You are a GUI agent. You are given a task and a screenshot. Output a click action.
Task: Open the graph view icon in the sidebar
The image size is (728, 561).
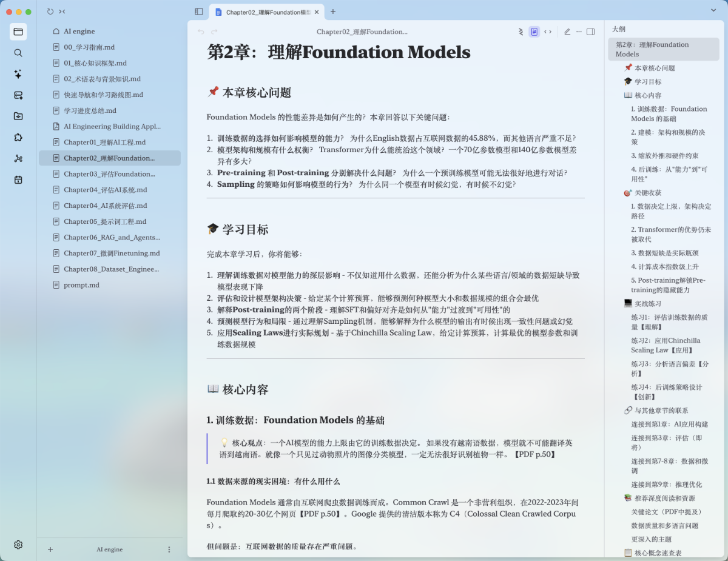18,158
